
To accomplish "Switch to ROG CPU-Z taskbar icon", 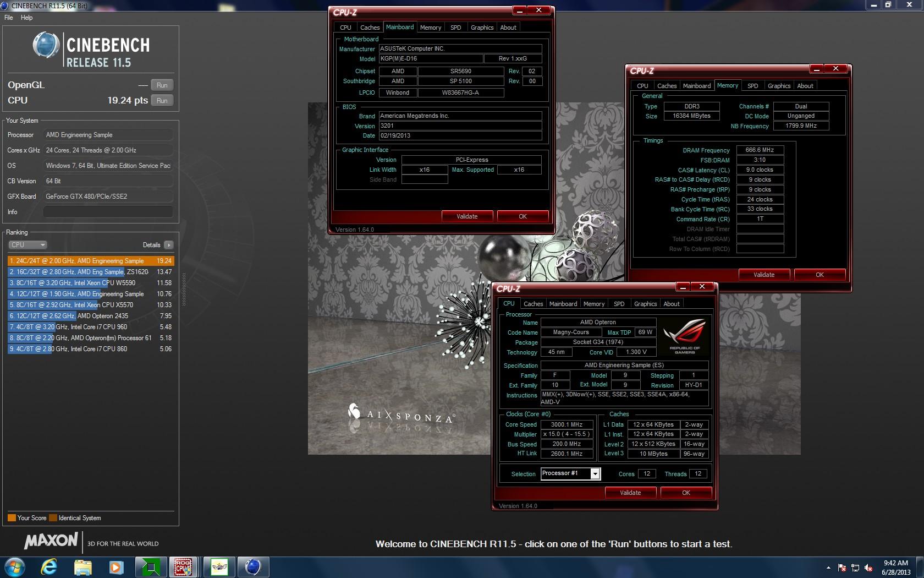I will [x=184, y=567].
